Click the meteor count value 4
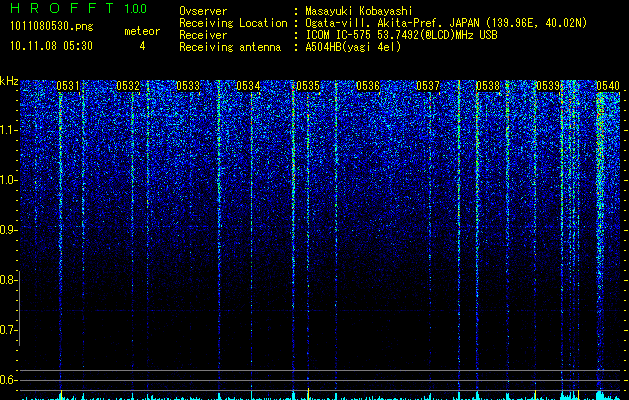The image size is (629, 400). [142, 46]
